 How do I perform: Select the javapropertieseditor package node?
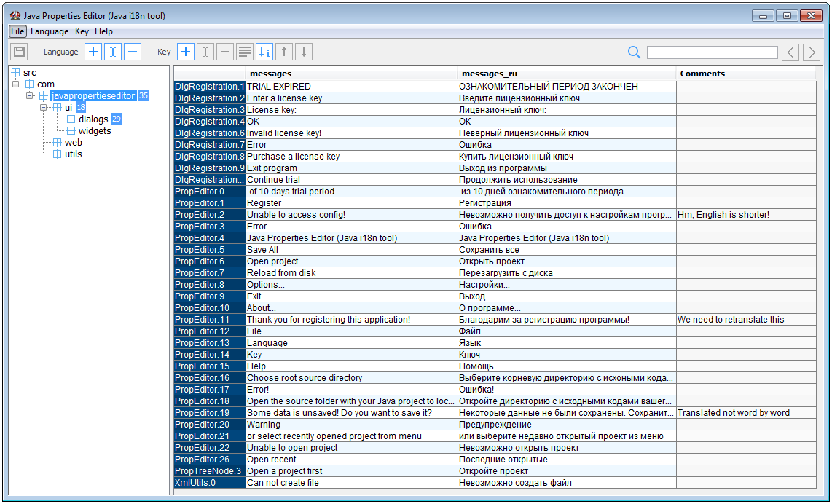[x=93, y=96]
